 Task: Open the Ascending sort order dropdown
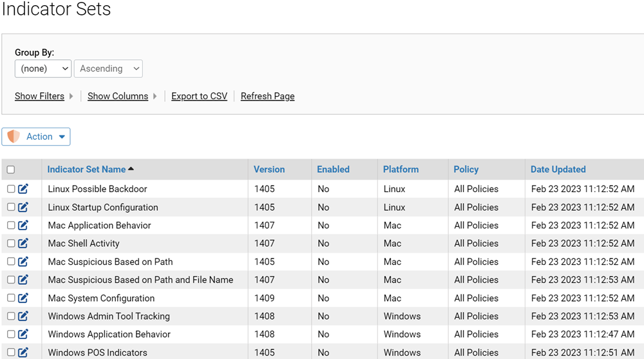(x=108, y=68)
